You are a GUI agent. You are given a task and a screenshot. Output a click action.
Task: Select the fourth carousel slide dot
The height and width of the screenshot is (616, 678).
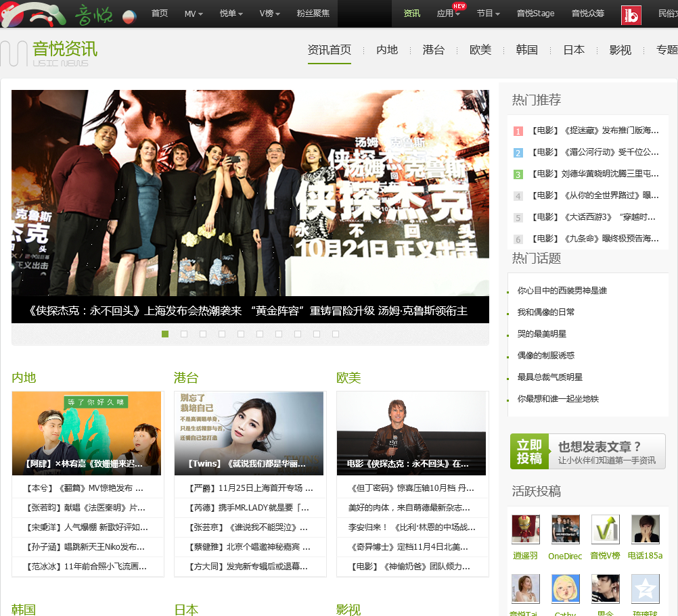(x=222, y=334)
